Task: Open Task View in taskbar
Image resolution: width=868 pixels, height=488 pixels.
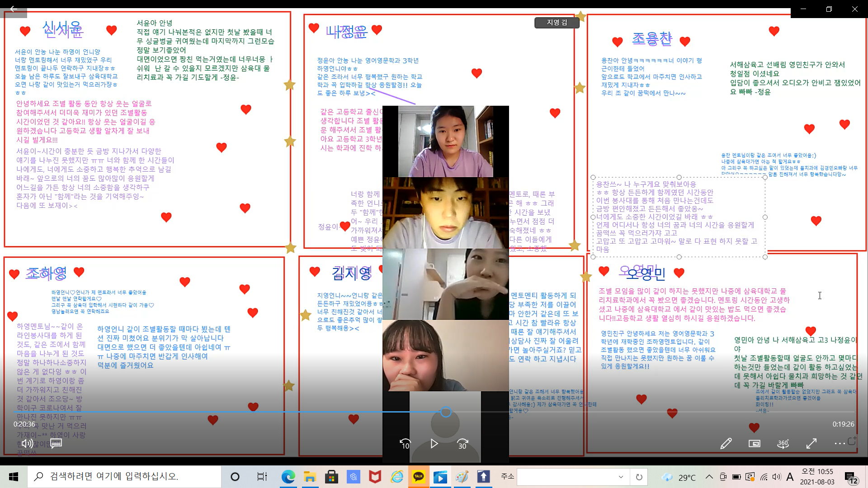Action: (262, 477)
